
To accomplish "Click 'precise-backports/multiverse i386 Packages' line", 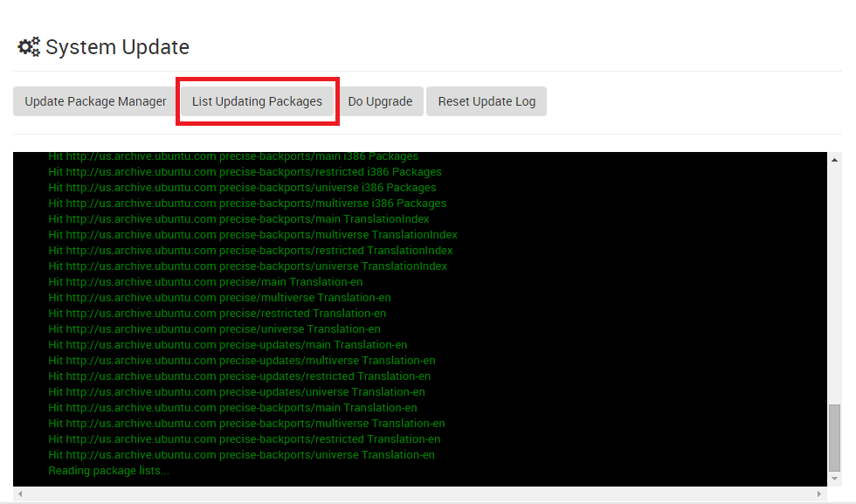I will tap(247, 204).
